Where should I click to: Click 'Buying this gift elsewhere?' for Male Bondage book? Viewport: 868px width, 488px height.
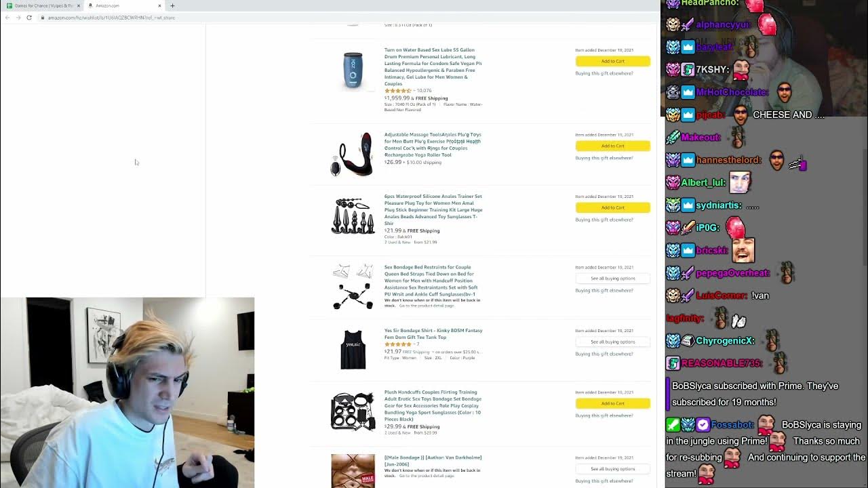click(x=604, y=481)
